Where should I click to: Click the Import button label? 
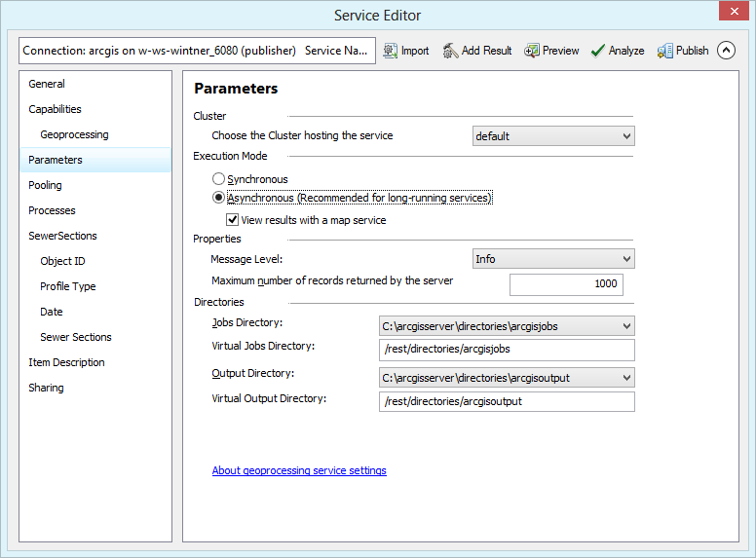coord(415,51)
